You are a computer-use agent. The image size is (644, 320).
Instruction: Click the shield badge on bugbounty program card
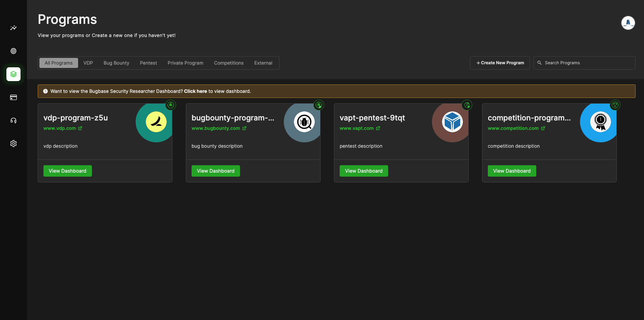pyautogui.click(x=319, y=105)
